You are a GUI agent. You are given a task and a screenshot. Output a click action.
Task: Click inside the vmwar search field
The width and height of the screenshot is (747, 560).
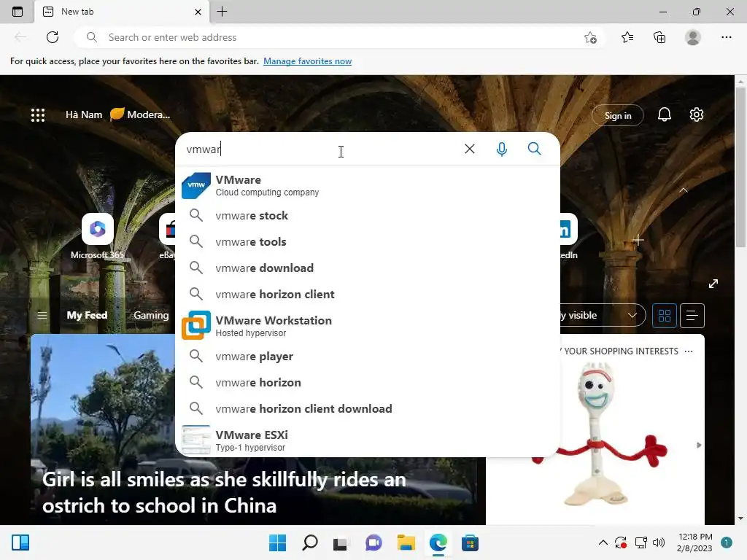coord(320,149)
